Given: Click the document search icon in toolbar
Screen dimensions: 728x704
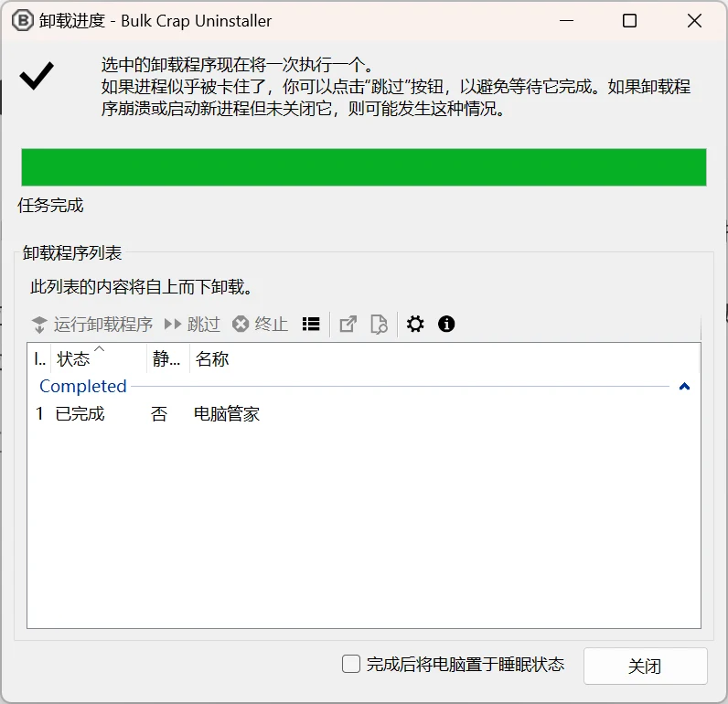Looking at the screenshot, I should pos(379,324).
